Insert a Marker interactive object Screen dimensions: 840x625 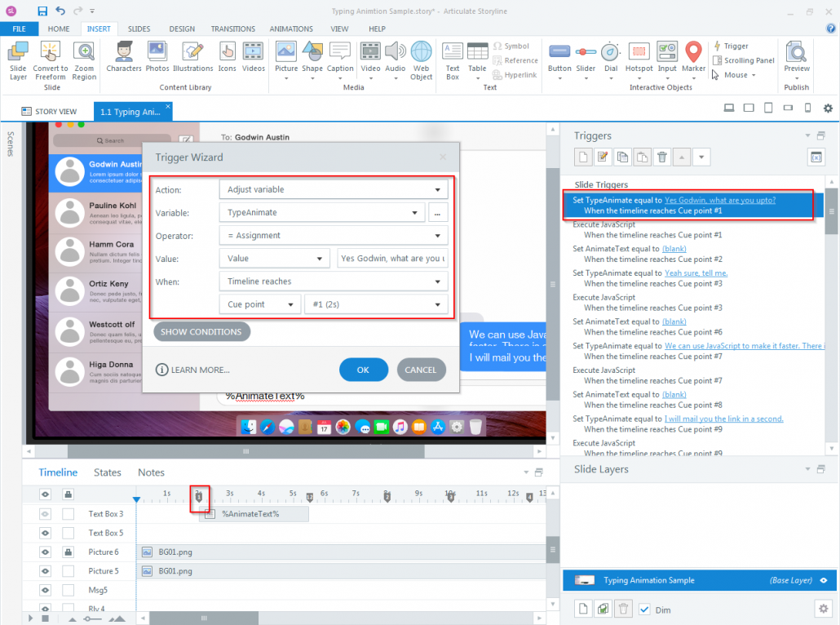(693, 58)
